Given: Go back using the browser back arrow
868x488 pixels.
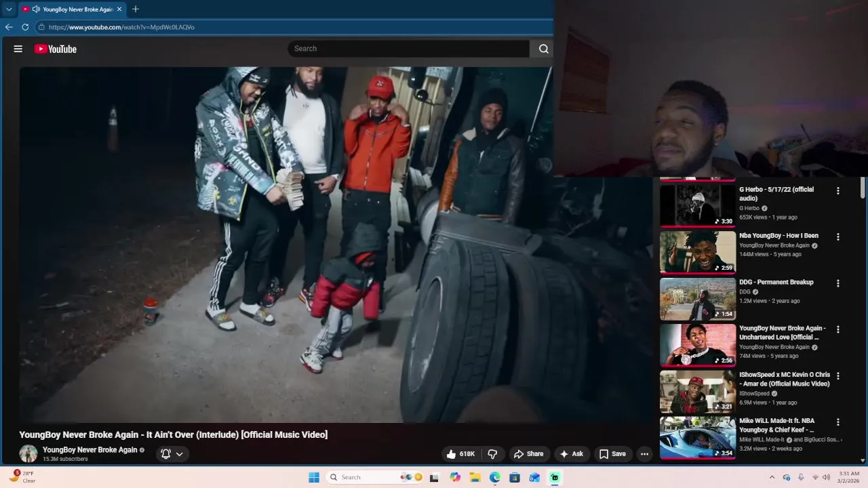Looking at the screenshot, I should click(9, 27).
